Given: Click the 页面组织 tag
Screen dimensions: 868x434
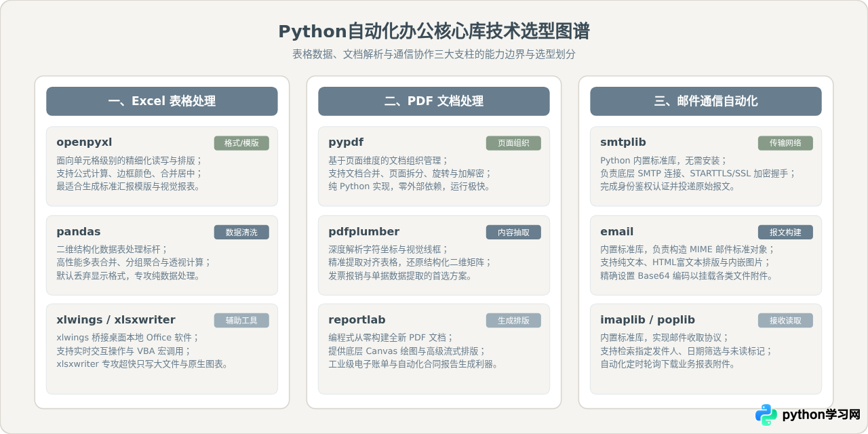Looking at the screenshot, I should [x=513, y=143].
